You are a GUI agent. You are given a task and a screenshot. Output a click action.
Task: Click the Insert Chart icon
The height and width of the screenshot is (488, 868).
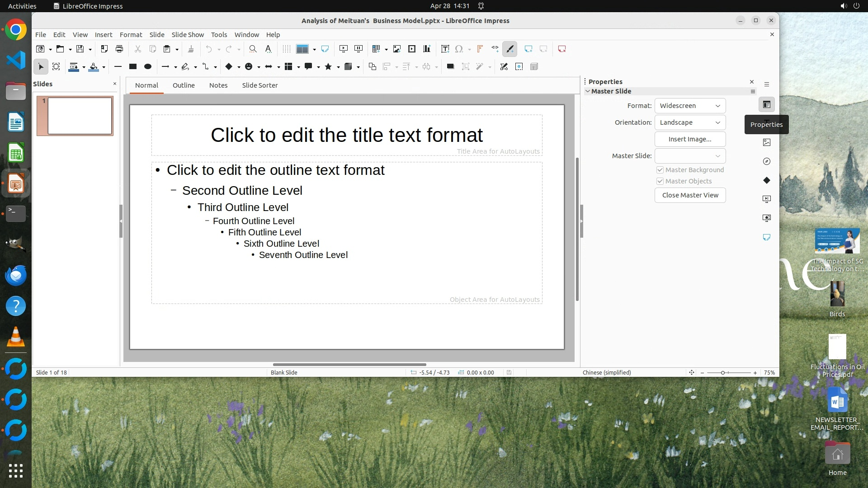pyautogui.click(x=426, y=49)
